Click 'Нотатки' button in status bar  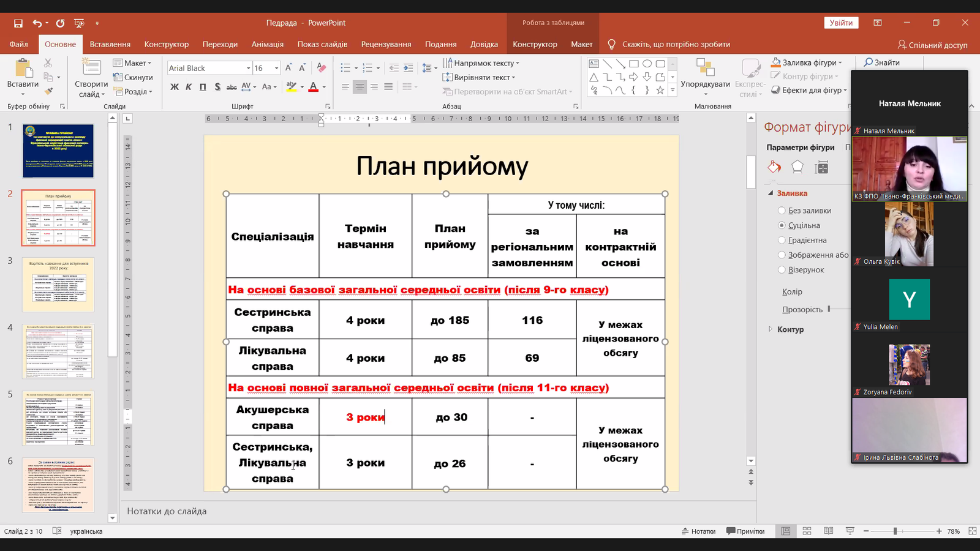click(x=698, y=531)
